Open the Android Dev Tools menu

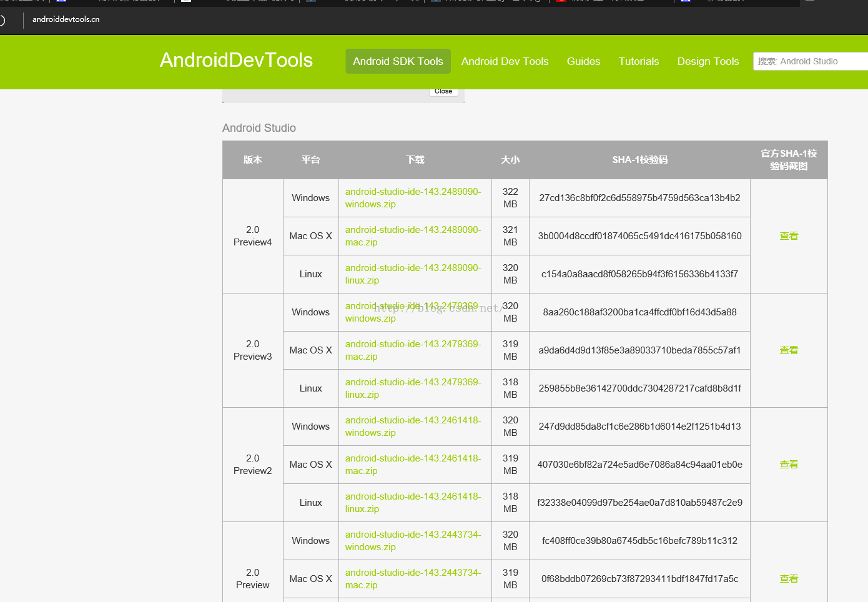(x=505, y=61)
